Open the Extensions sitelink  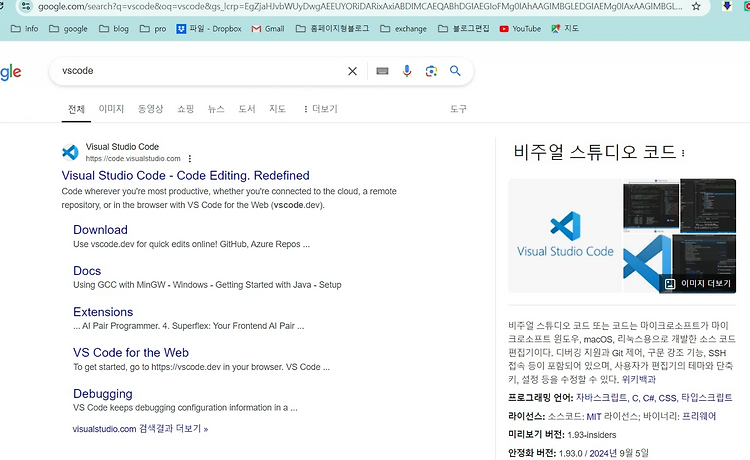click(x=103, y=312)
